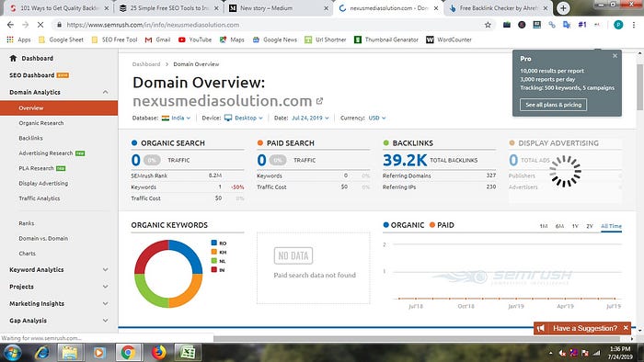Switch to 25 Simple Free SEO Tools tab
The image size is (644, 362).
[x=168, y=8]
